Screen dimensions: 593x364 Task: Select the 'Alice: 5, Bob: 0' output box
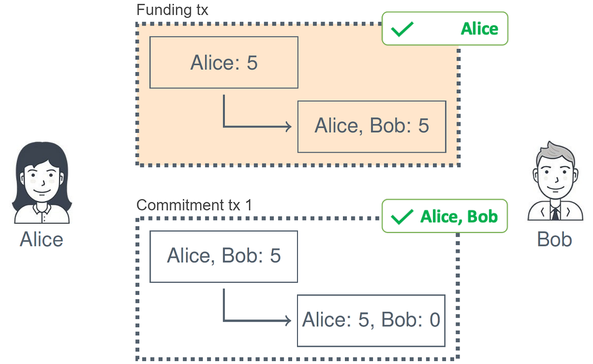click(371, 321)
